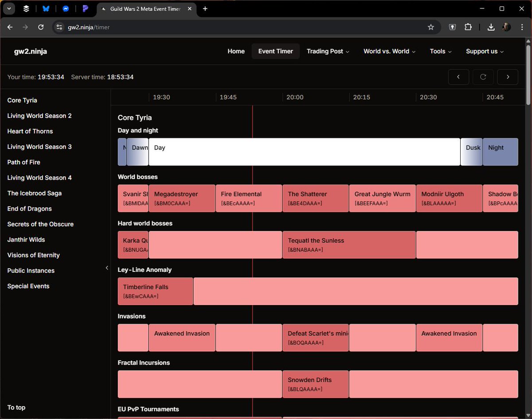This screenshot has width=532, height=419.
Task: Jump to Living World Season 4
Action: tap(39, 178)
